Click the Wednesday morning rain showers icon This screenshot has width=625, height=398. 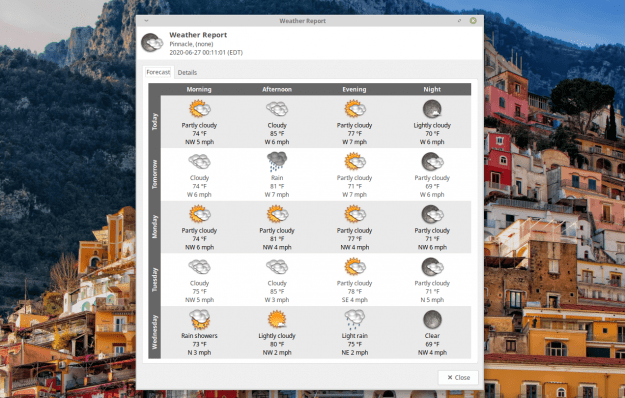tap(199, 319)
